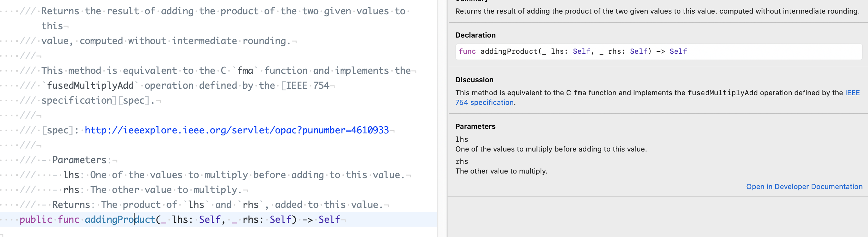Click 'Open in Developer Documentation'
The height and width of the screenshot is (237, 868).
pyautogui.click(x=804, y=187)
